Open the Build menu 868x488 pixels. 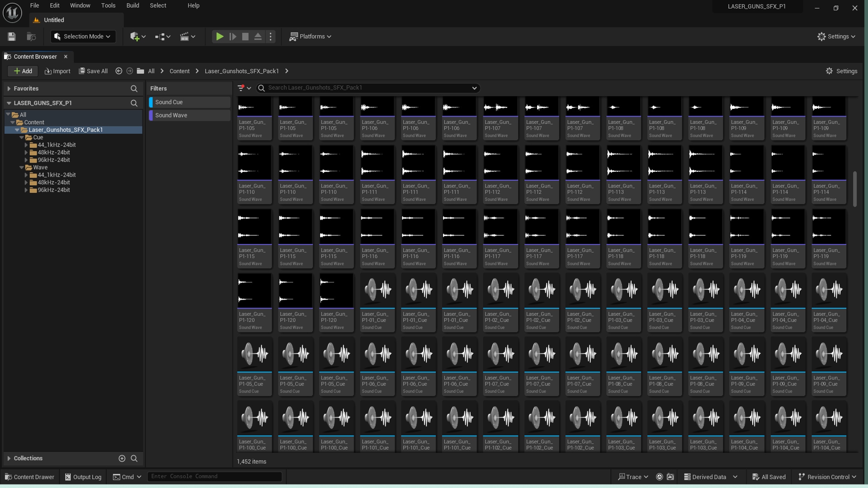[x=132, y=5]
